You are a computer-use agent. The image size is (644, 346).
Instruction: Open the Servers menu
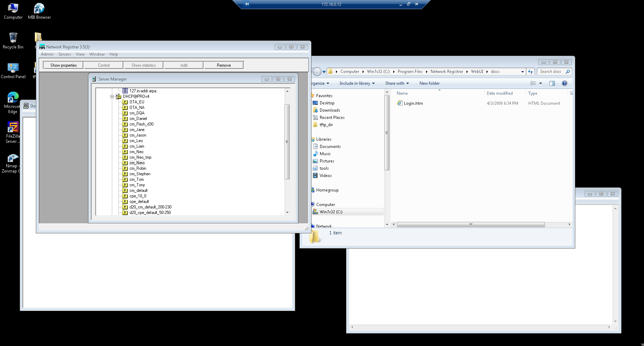tap(65, 54)
